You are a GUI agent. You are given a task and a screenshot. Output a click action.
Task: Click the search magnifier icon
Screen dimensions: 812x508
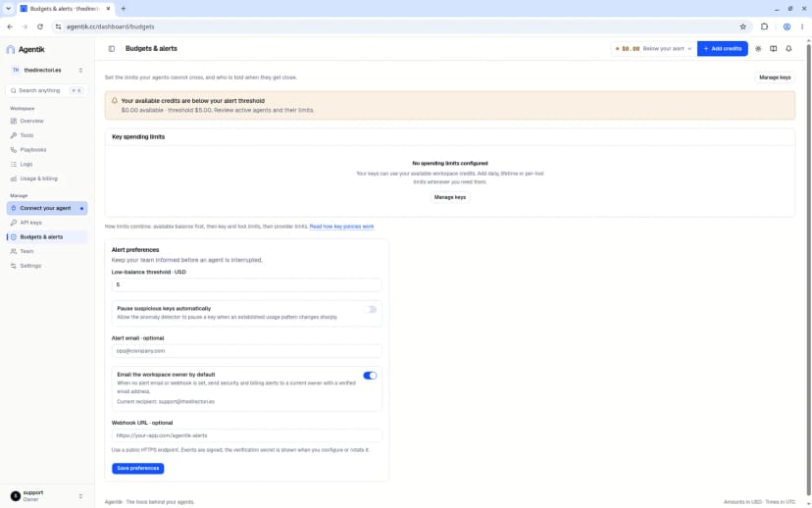pos(14,90)
